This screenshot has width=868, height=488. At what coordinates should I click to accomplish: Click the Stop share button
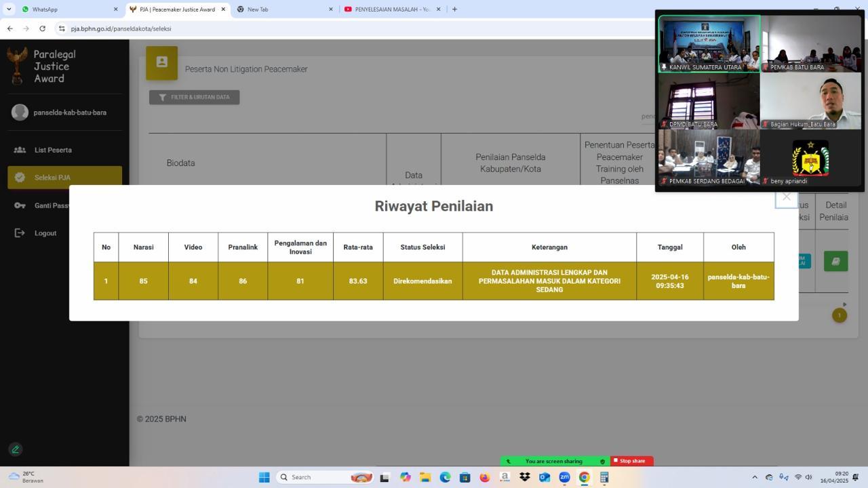(x=630, y=461)
